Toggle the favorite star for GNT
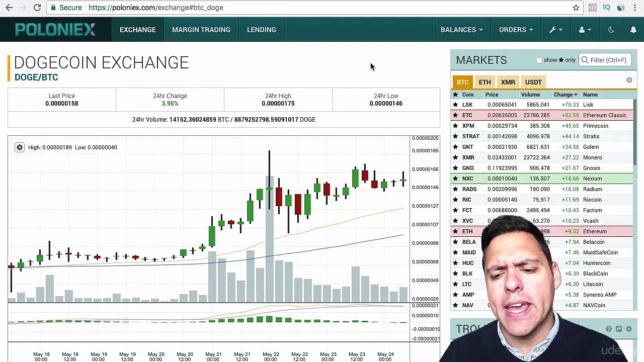644x362 pixels. tap(455, 147)
